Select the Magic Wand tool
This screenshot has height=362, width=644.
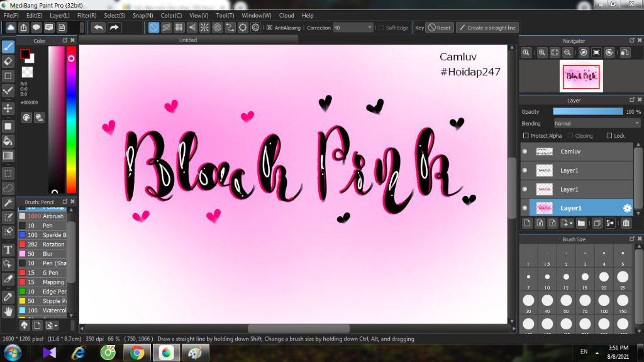pos(8,202)
